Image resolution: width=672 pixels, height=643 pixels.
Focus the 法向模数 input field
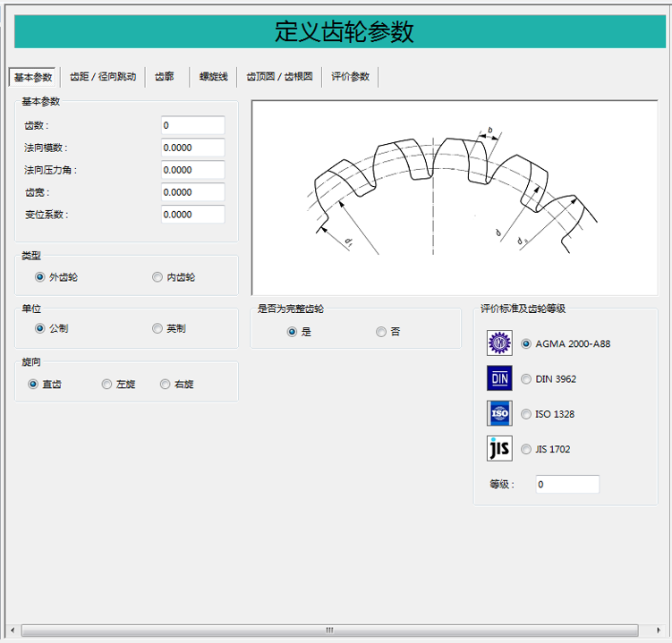[192, 148]
